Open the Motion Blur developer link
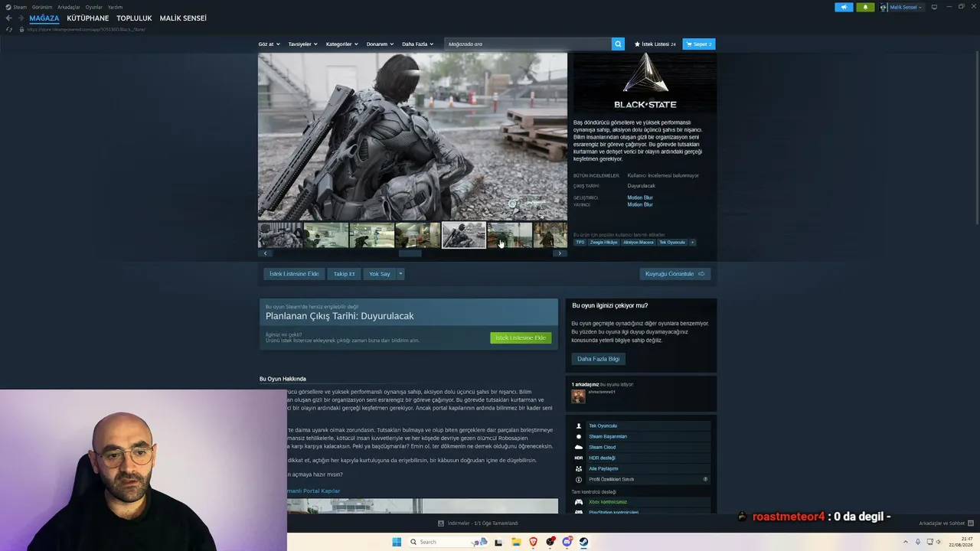 point(640,197)
